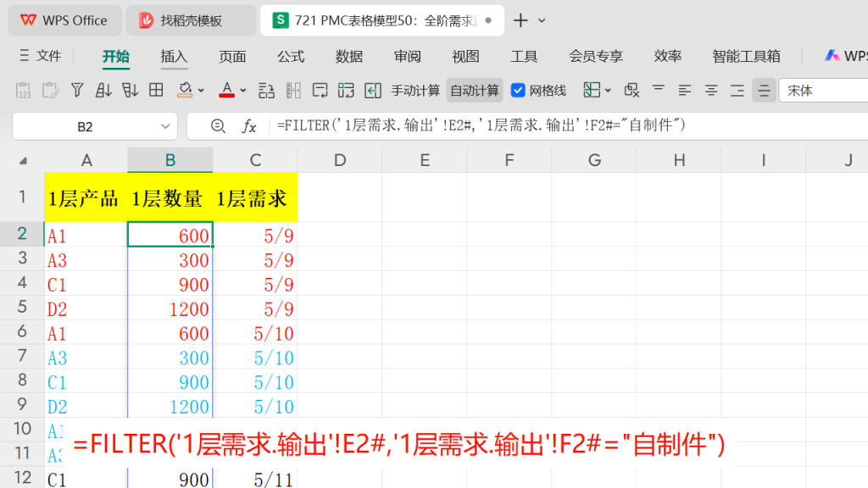Image resolution: width=868 pixels, height=488 pixels.
Task: Click the WPS AI icon
Action: pyautogui.click(x=832, y=56)
